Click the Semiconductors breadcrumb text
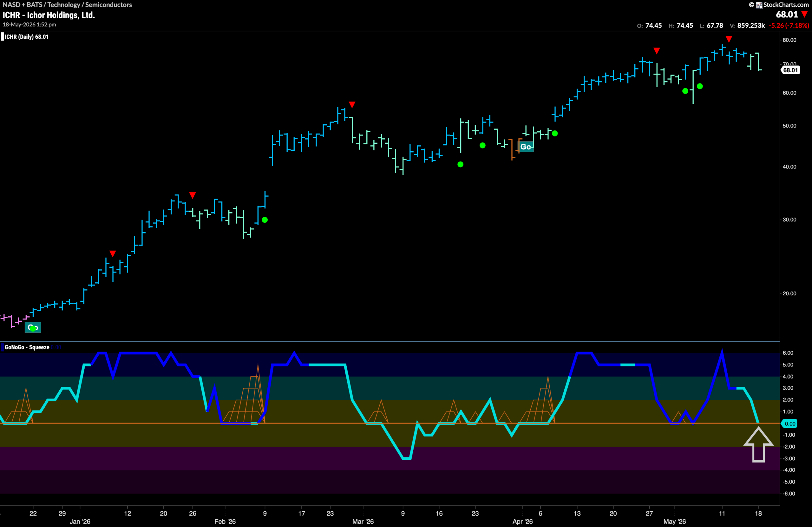The width and height of the screenshot is (812, 527). point(108,5)
